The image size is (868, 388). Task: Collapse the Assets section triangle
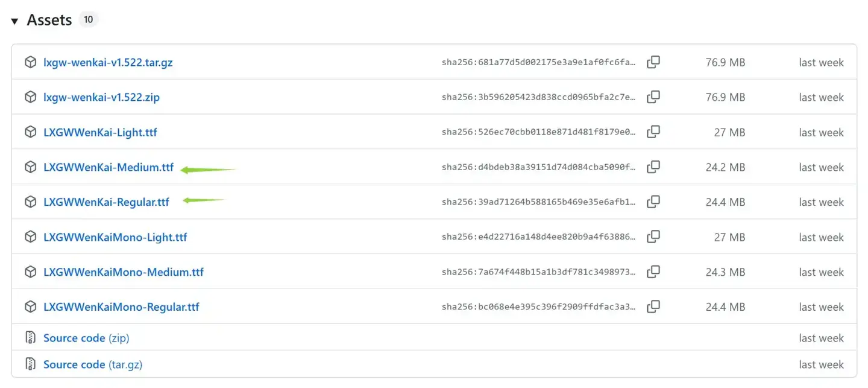(x=14, y=21)
